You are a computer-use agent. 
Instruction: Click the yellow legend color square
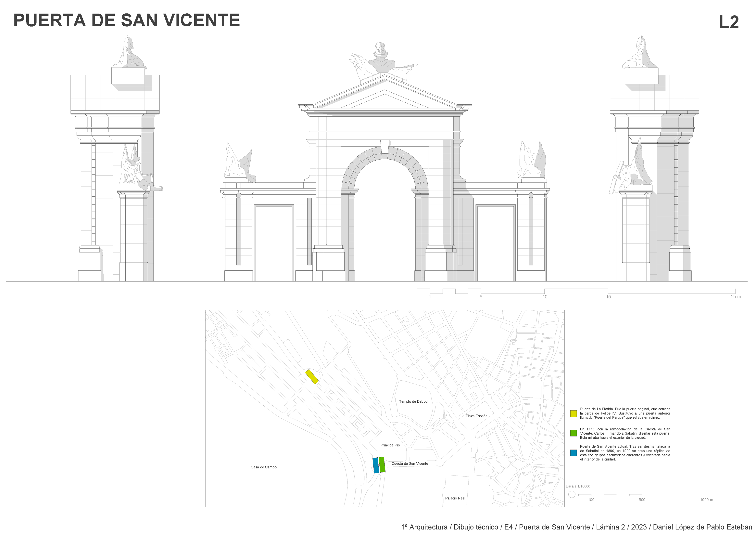pyautogui.click(x=573, y=413)
